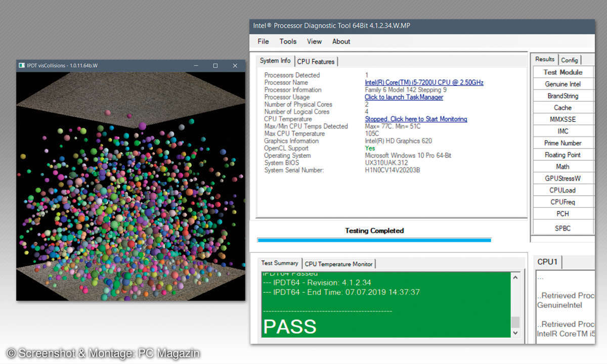
Task: Click the Start Monitoring temperature link
Action: 416,119
